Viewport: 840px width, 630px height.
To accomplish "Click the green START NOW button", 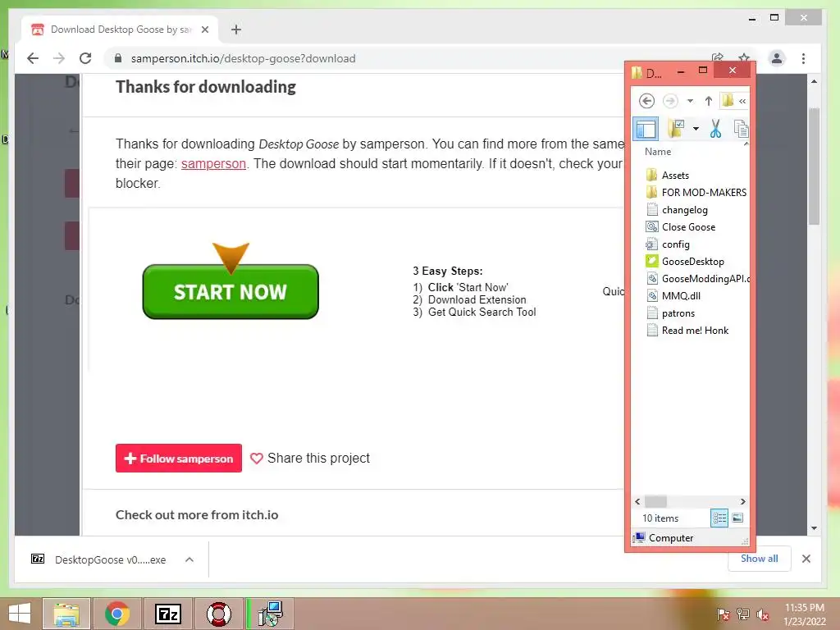I will (x=231, y=291).
